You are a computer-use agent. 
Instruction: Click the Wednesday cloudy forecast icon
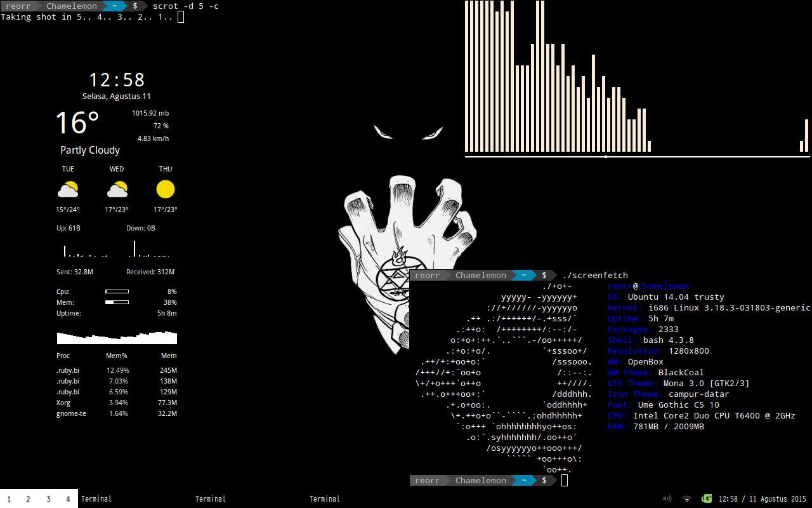coord(117,189)
